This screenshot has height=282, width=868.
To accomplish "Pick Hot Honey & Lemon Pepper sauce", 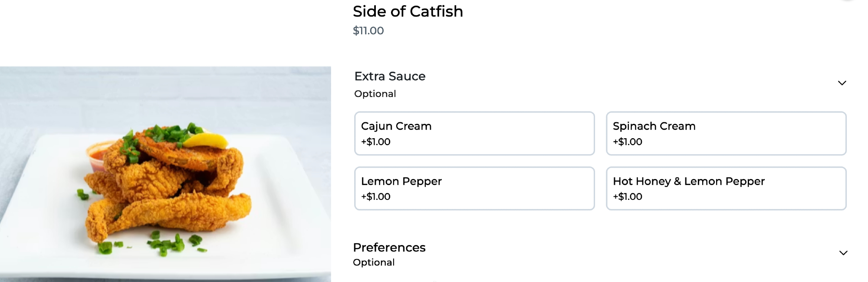I will (726, 188).
